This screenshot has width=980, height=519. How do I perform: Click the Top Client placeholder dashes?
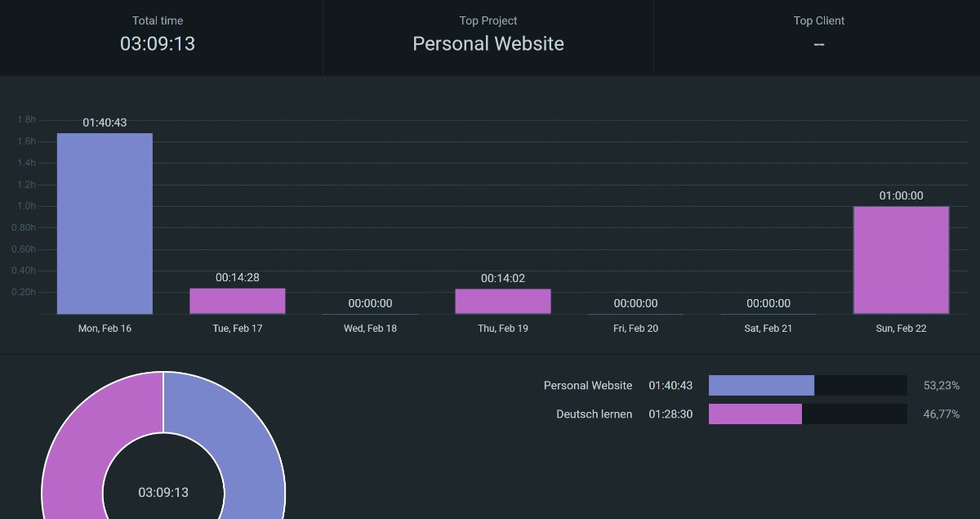pyautogui.click(x=819, y=44)
